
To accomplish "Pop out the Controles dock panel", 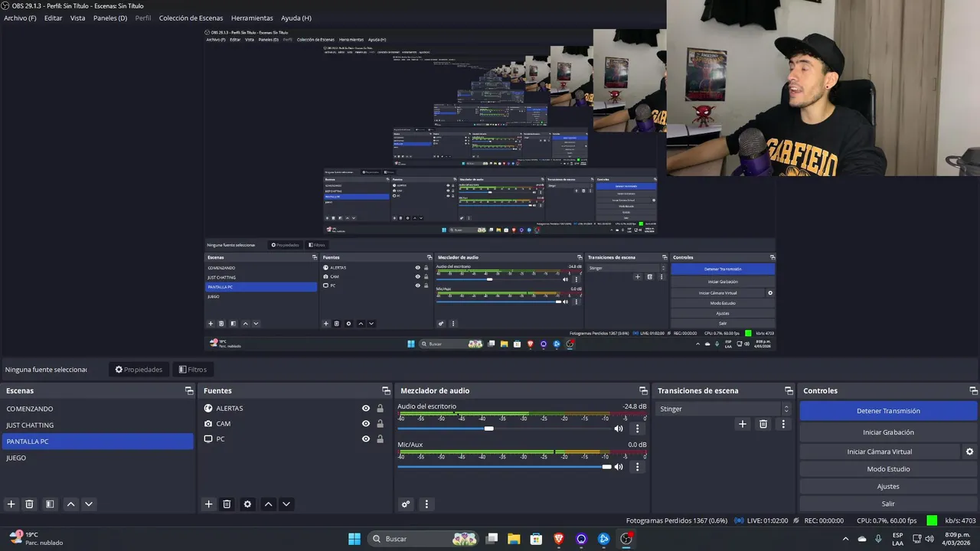I will (972, 391).
